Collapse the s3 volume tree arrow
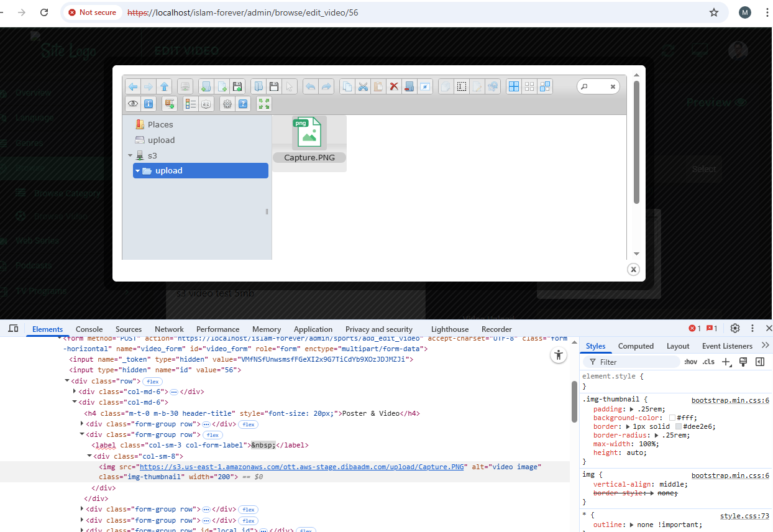773x532 pixels. click(130, 155)
